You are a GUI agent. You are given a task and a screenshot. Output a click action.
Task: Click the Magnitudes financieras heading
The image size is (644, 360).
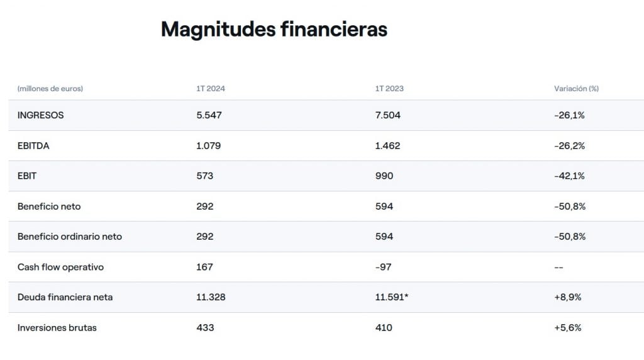point(274,30)
